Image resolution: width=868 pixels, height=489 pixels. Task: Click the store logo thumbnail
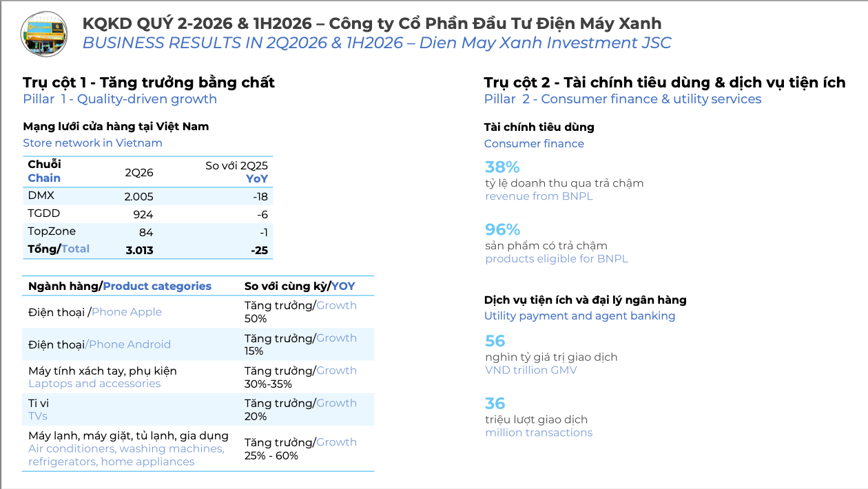[x=45, y=34]
